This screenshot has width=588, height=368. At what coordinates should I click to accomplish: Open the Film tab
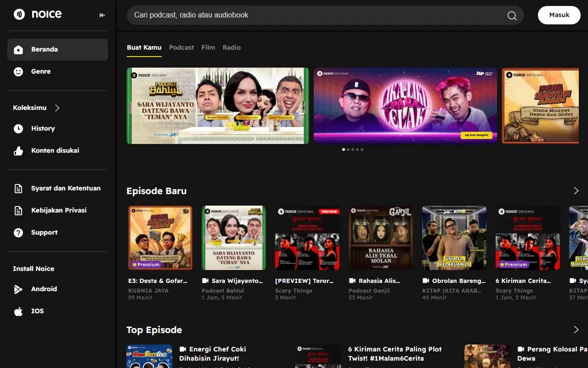[x=208, y=47]
